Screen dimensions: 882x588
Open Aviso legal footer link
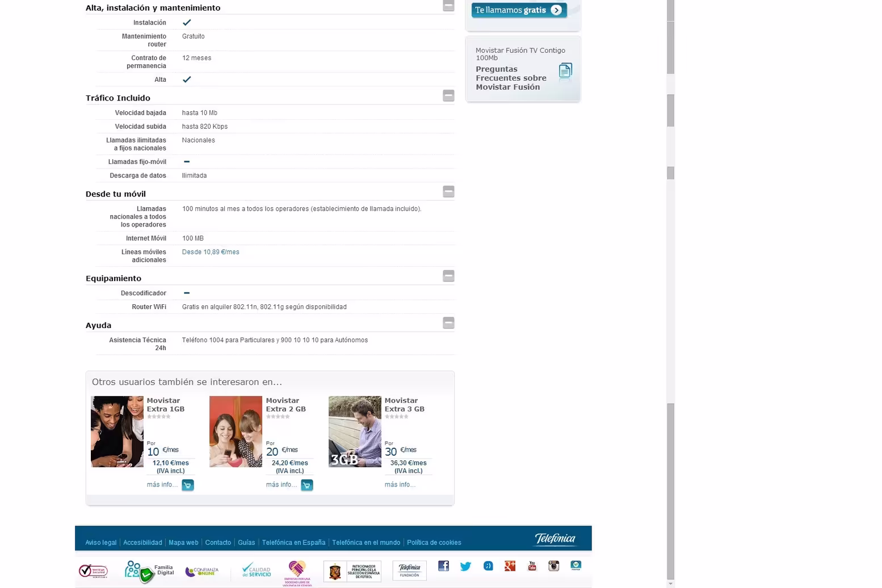101,543
